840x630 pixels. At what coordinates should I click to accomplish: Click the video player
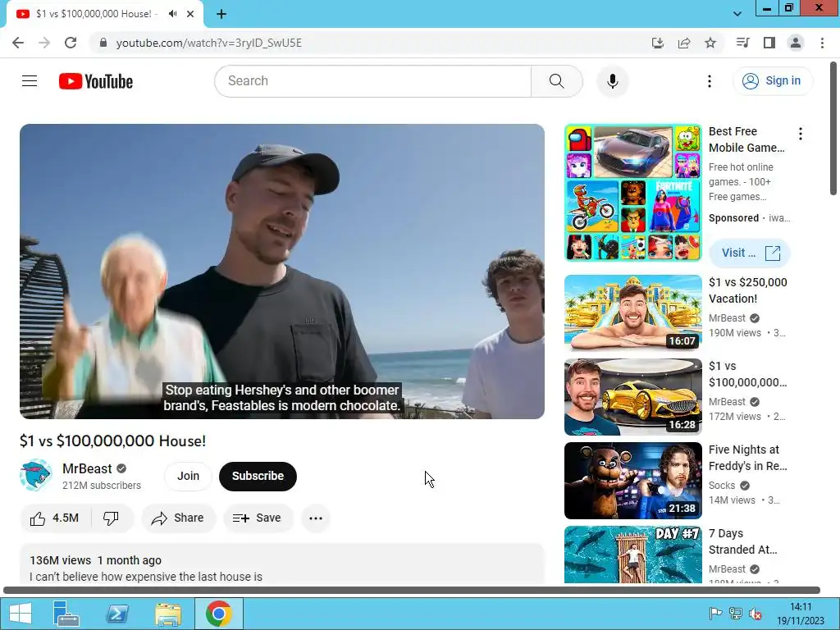click(282, 271)
